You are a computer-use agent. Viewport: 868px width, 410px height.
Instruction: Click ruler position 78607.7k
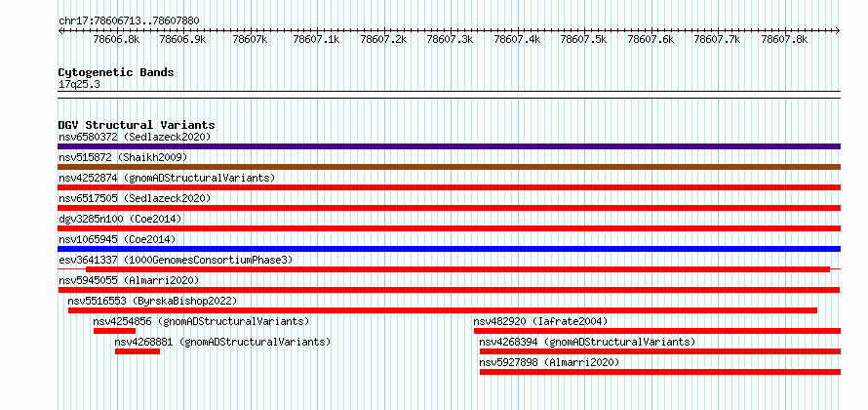[x=718, y=39]
